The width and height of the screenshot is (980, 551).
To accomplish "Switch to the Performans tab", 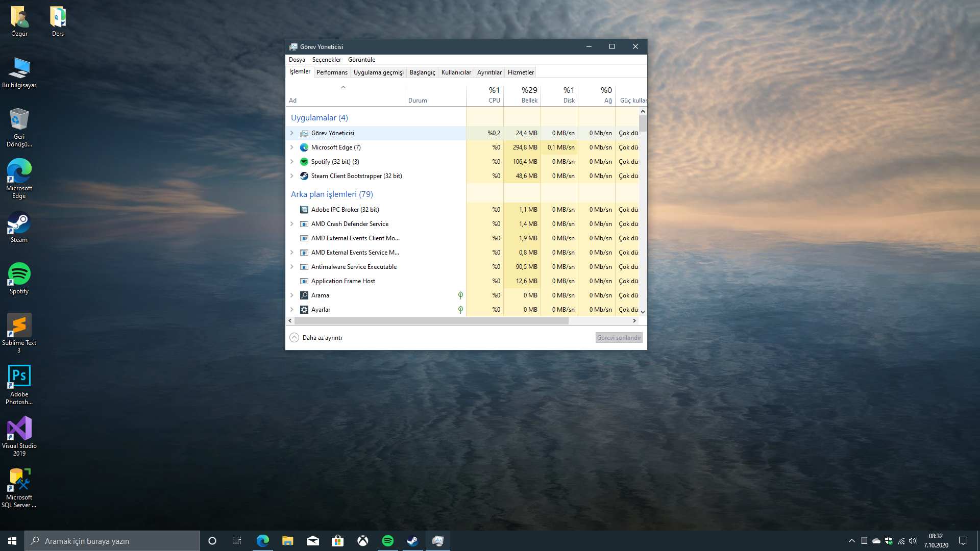I will pos(332,72).
